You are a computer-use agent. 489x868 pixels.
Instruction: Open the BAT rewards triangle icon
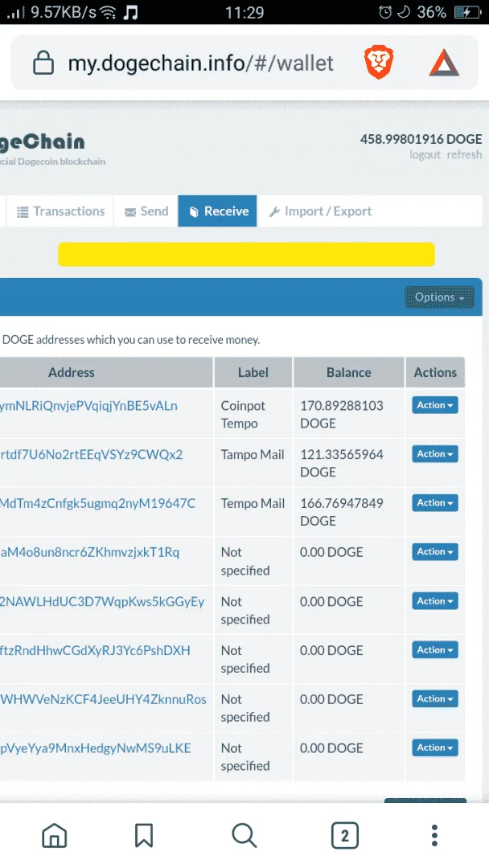[x=444, y=63]
